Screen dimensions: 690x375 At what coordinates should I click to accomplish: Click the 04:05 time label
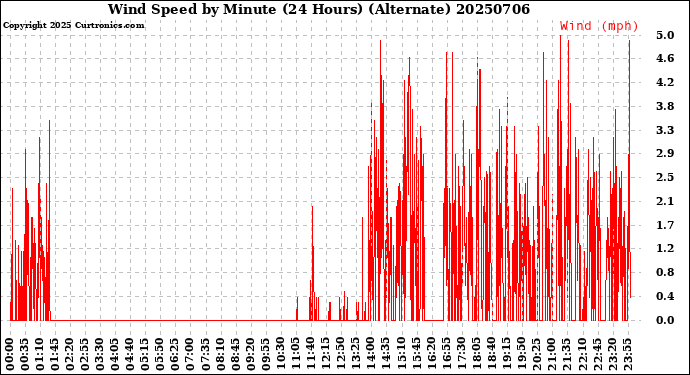pos(115,355)
